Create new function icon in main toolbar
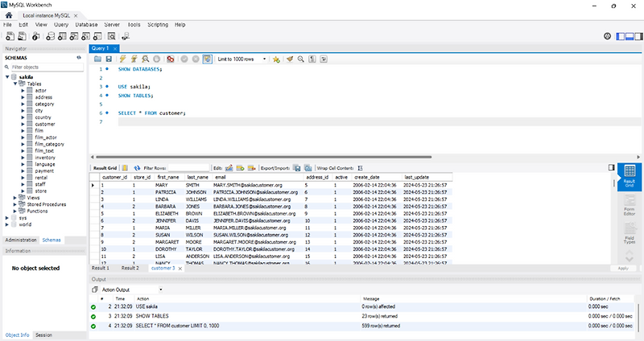Screen dimensions: 644x341 pyautogui.click(x=97, y=36)
